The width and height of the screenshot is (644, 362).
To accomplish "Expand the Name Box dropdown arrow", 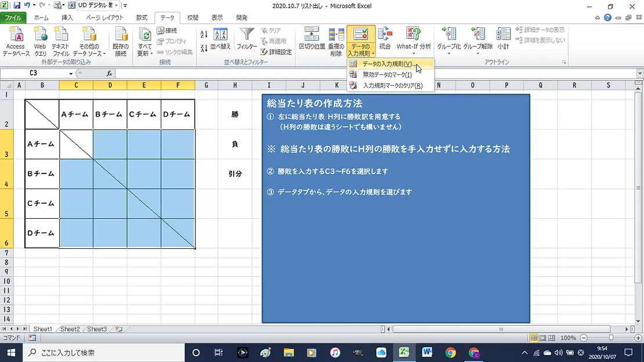I will [71, 74].
